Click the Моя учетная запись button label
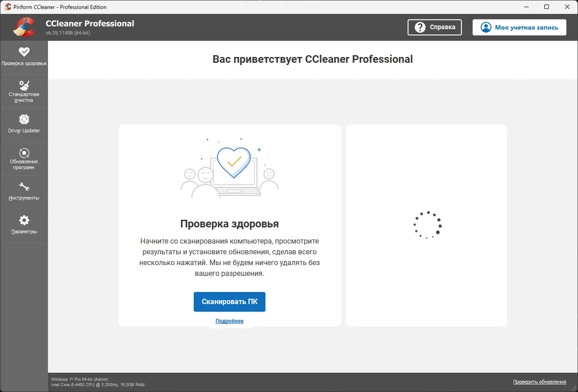578x392 pixels. click(526, 27)
